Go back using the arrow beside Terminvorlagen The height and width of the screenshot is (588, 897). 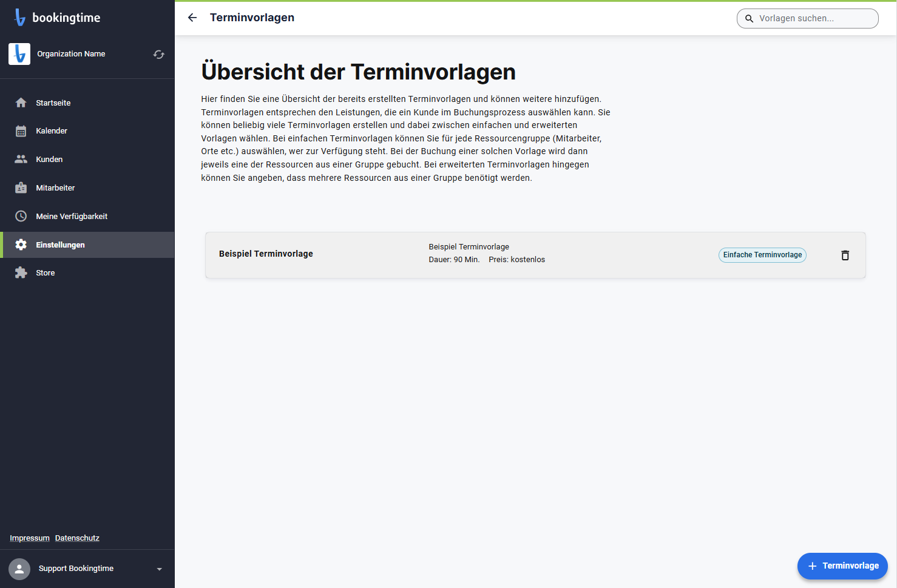pyautogui.click(x=192, y=18)
